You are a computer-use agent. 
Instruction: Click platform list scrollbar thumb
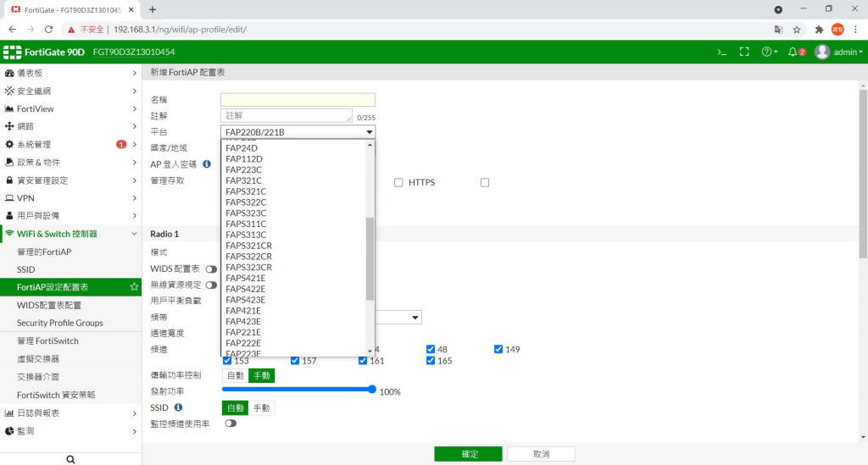[370, 259]
